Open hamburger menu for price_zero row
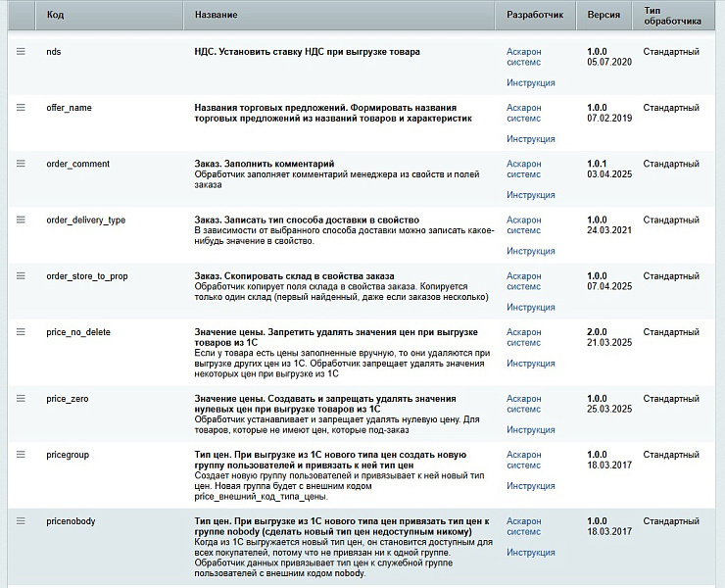The width and height of the screenshot is (725, 588). [x=21, y=398]
